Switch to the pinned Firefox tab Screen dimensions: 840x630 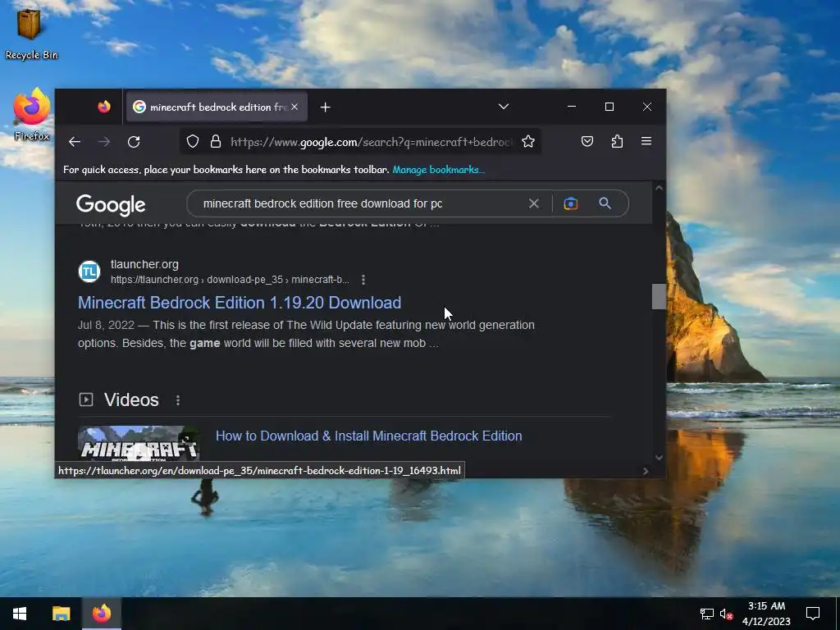(104, 107)
